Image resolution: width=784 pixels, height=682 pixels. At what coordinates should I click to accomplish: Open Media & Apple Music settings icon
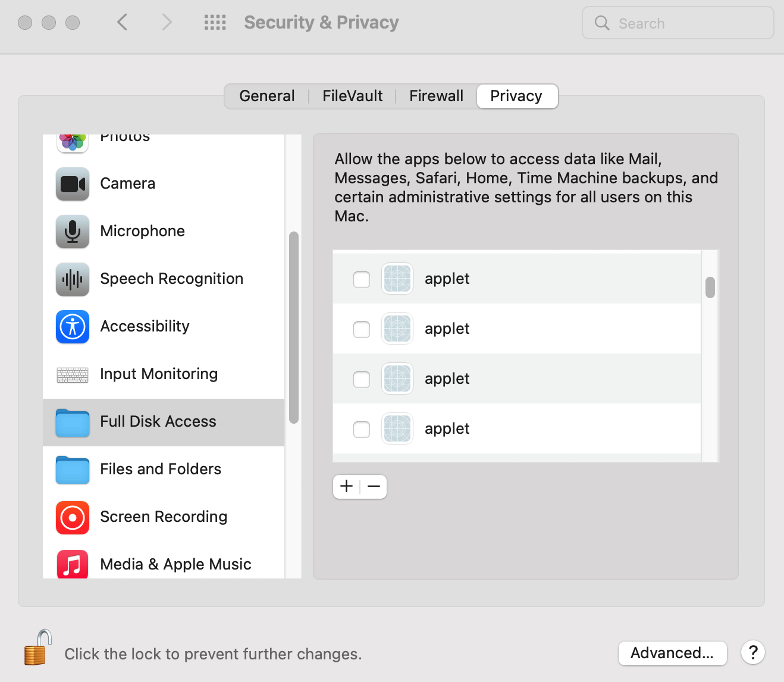point(72,564)
